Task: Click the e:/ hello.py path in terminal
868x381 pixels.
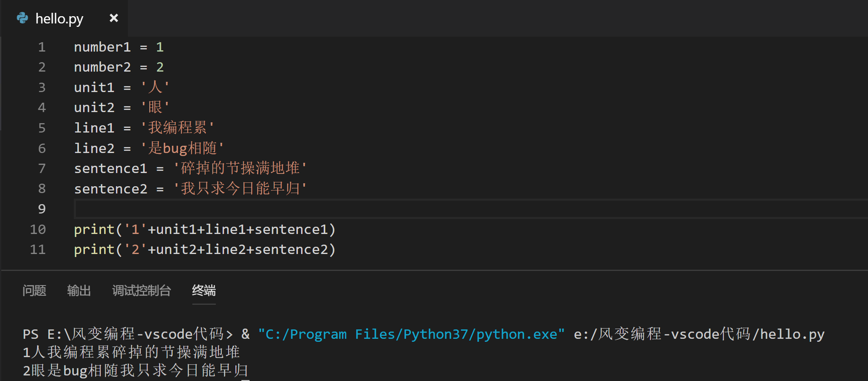Action: tap(699, 334)
